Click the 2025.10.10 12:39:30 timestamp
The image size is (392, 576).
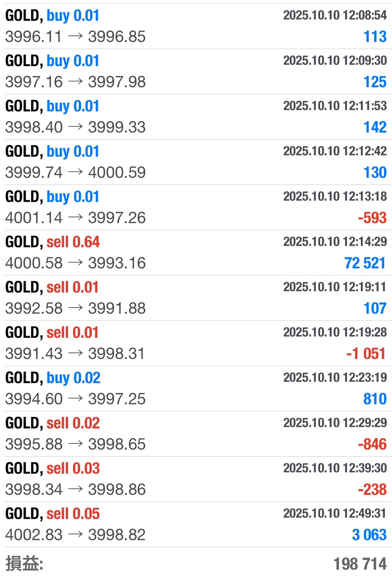335,468
